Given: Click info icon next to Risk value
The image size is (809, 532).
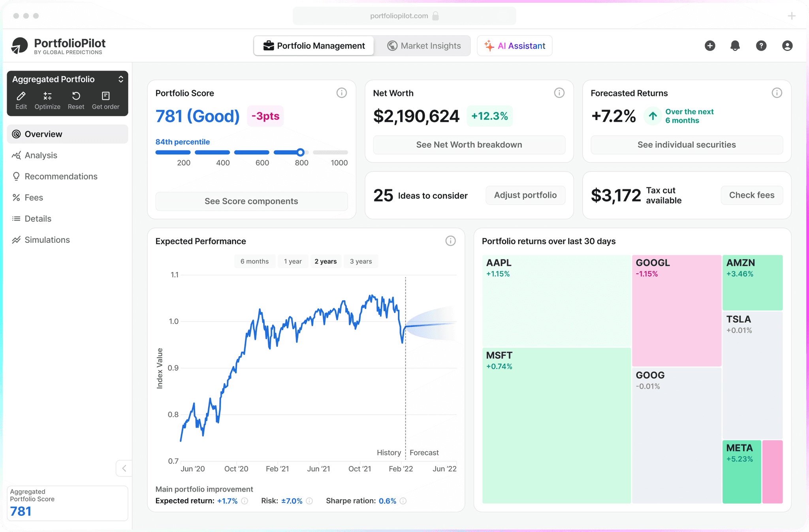Looking at the screenshot, I should [309, 501].
